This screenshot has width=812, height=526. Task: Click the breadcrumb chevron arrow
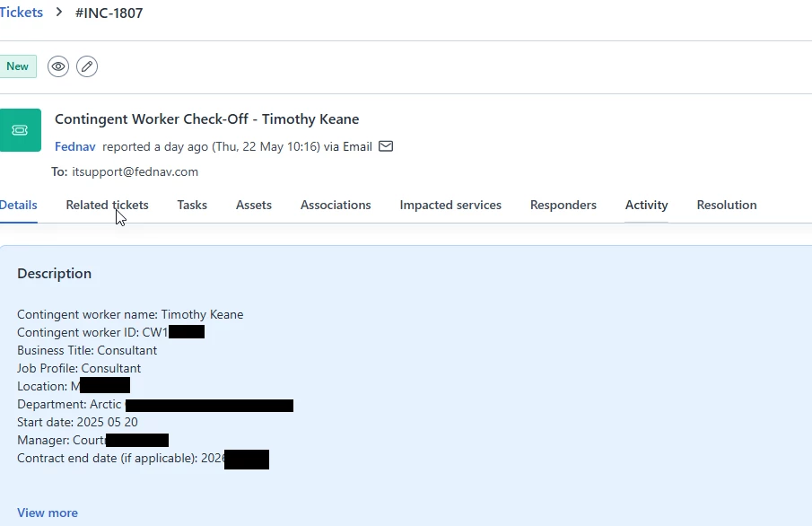point(59,12)
